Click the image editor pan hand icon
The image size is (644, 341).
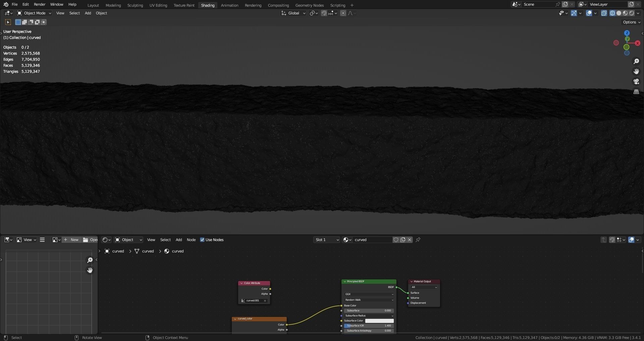pos(90,270)
